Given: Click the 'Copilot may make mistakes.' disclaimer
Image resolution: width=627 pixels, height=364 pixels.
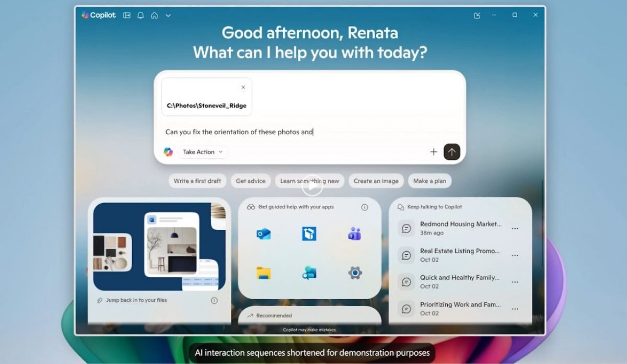Looking at the screenshot, I should tap(310, 330).
